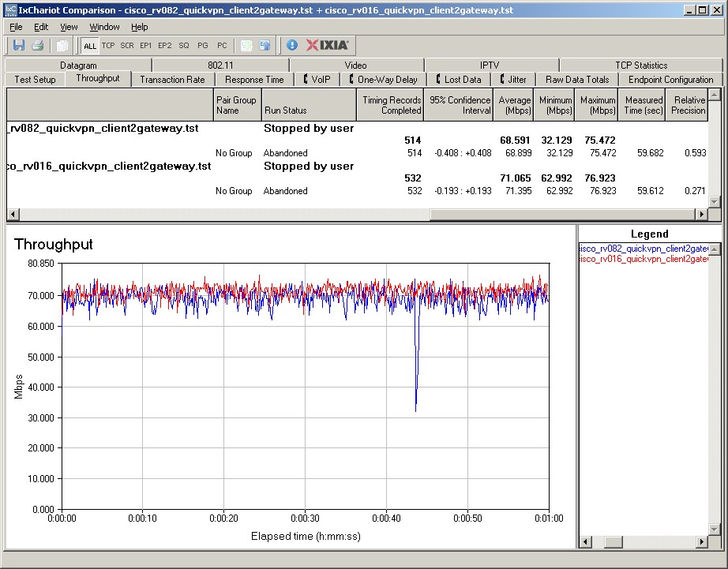Image resolution: width=728 pixels, height=569 pixels.
Task: Open the Edit menu
Action: pyautogui.click(x=41, y=27)
